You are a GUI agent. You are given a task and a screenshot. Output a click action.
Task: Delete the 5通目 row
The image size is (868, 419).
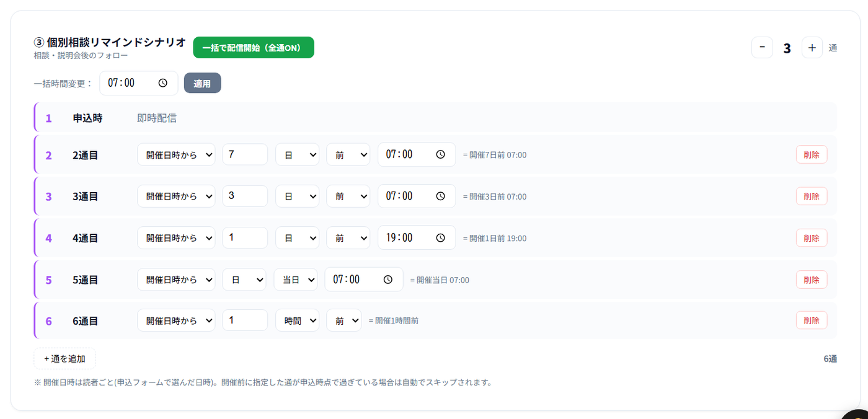coord(812,280)
